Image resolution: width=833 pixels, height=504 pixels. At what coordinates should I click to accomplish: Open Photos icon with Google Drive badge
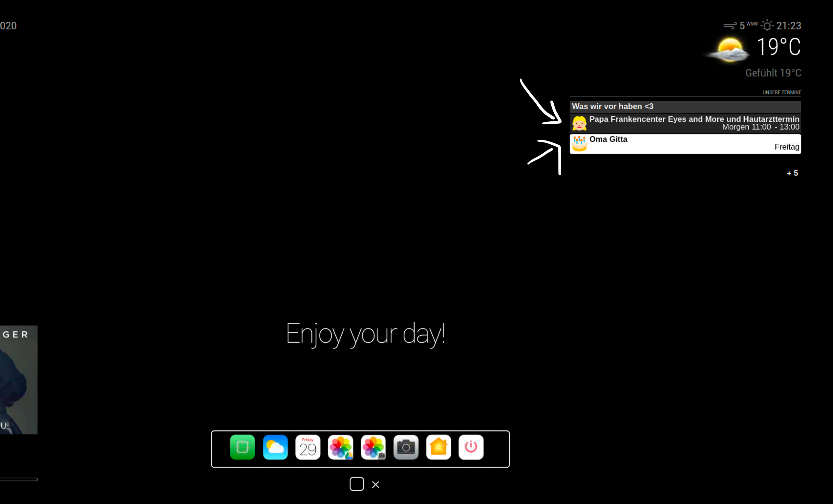(340, 447)
